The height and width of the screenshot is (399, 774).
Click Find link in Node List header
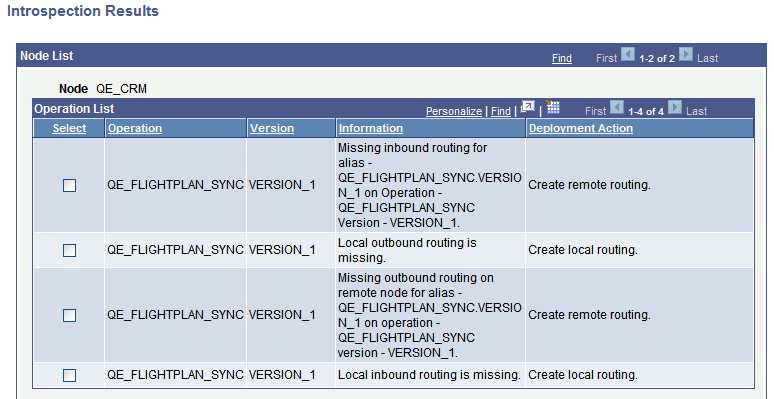[x=562, y=58]
